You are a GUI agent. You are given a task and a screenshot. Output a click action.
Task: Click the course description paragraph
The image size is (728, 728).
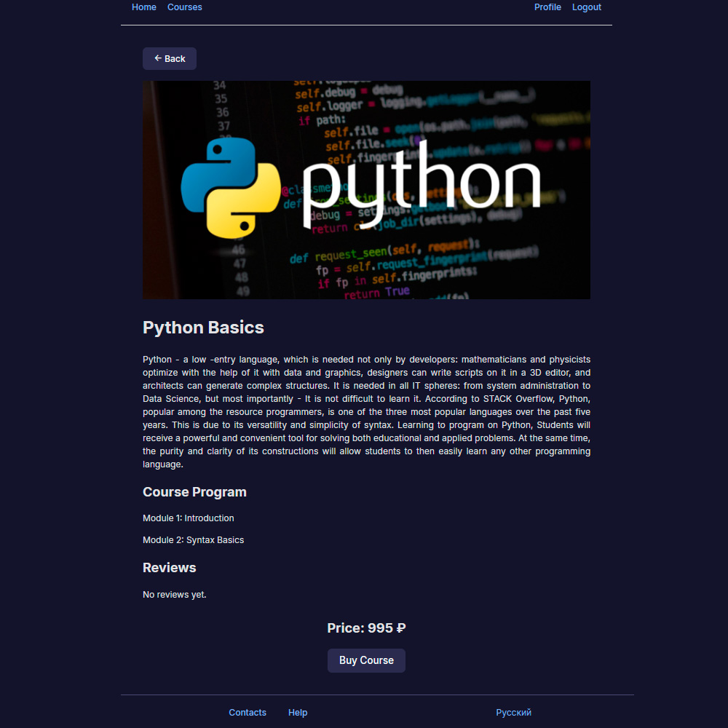click(366, 412)
